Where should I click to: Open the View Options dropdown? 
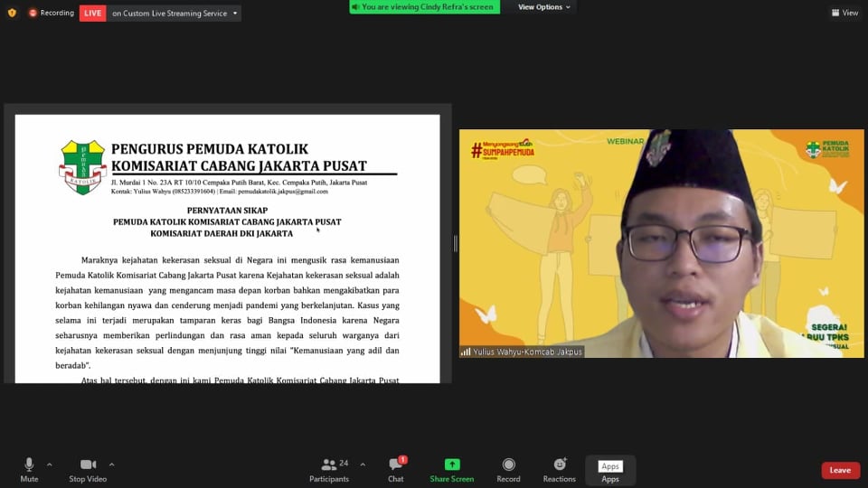(x=543, y=7)
